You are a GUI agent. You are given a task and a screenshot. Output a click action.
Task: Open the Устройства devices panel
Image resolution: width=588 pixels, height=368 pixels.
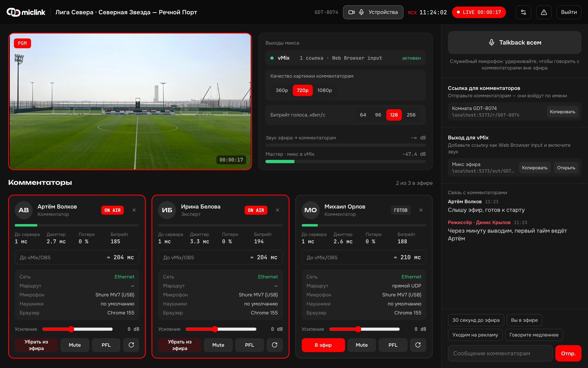click(373, 12)
